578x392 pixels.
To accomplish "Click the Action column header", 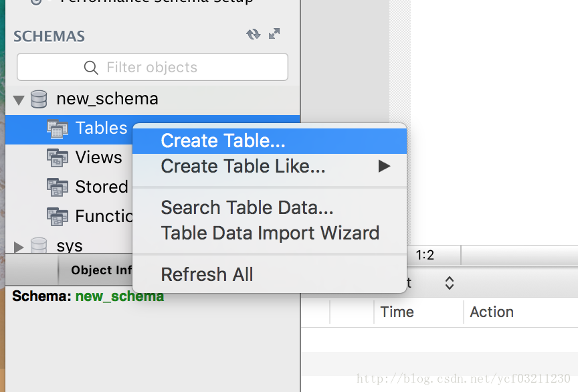I will click(x=492, y=312).
